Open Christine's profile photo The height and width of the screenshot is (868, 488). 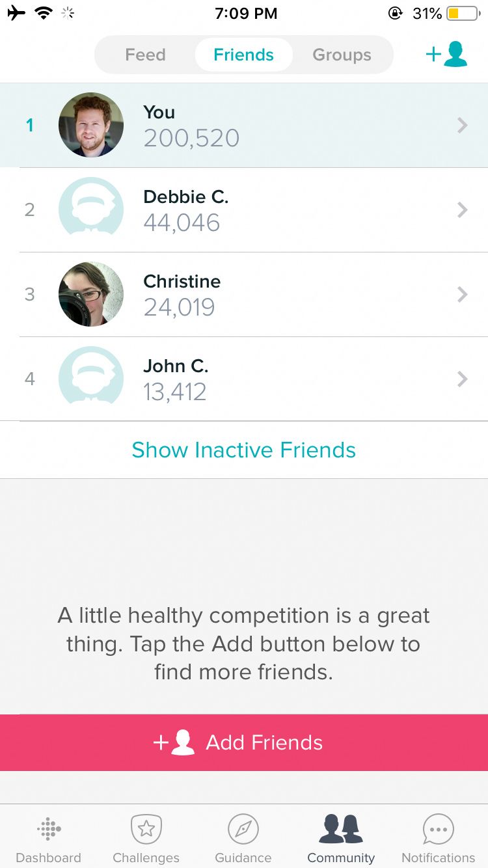pos(91,294)
